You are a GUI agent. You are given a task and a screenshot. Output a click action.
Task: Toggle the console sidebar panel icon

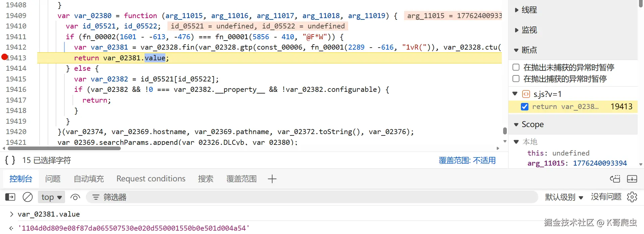(x=10, y=197)
